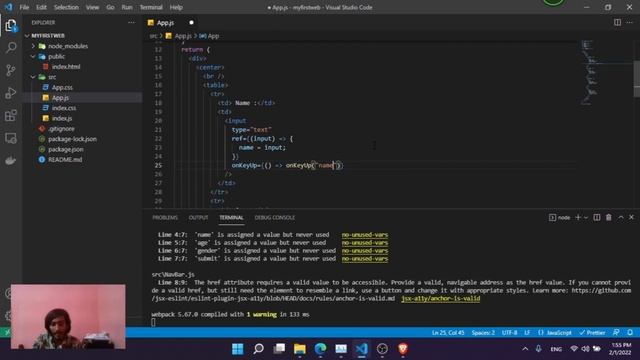Change UTF-8 file encoding
Screen dimensions: 640x360
tap(509, 333)
